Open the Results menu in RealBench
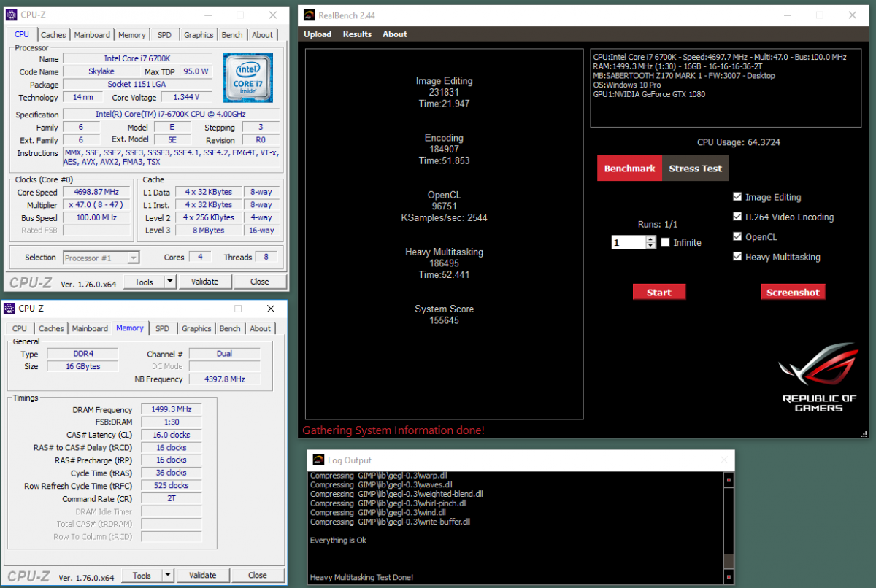 click(x=357, y=34)
